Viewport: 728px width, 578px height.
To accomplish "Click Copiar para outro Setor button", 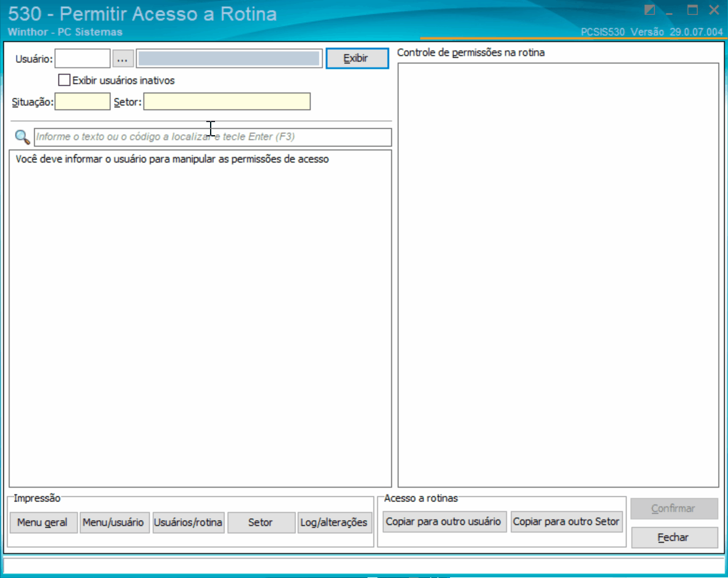I will click(567, 522).
